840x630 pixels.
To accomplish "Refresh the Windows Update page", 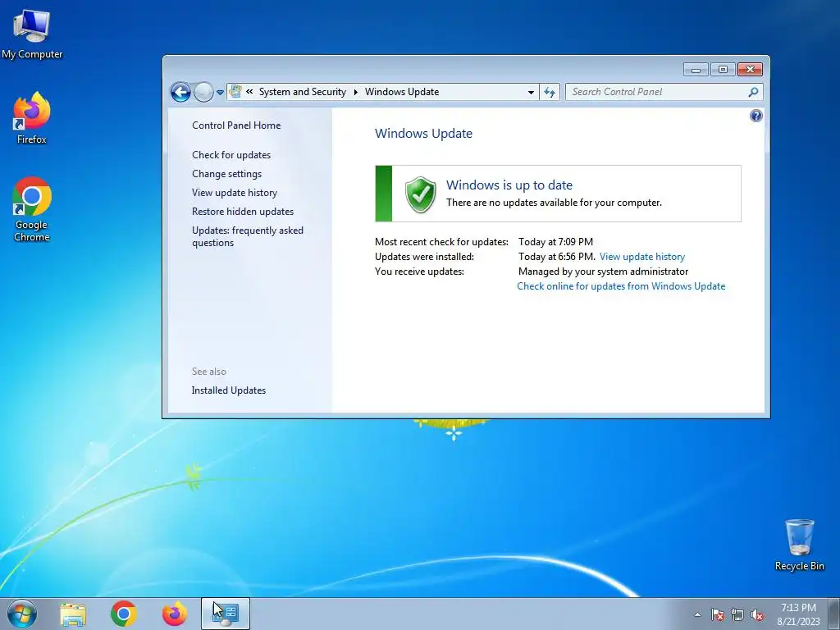I will pyautogui.click(x=549, y=92).
